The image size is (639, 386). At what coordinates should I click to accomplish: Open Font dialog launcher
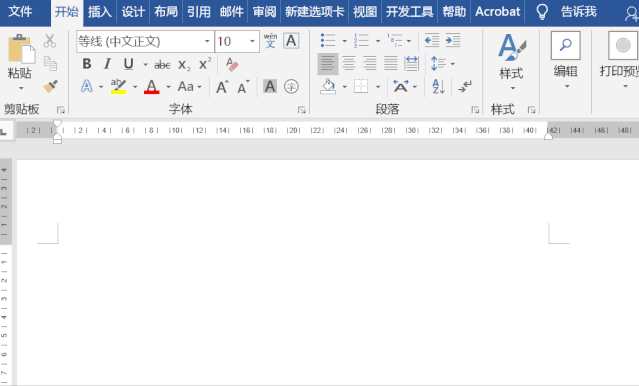pos(302,110)
